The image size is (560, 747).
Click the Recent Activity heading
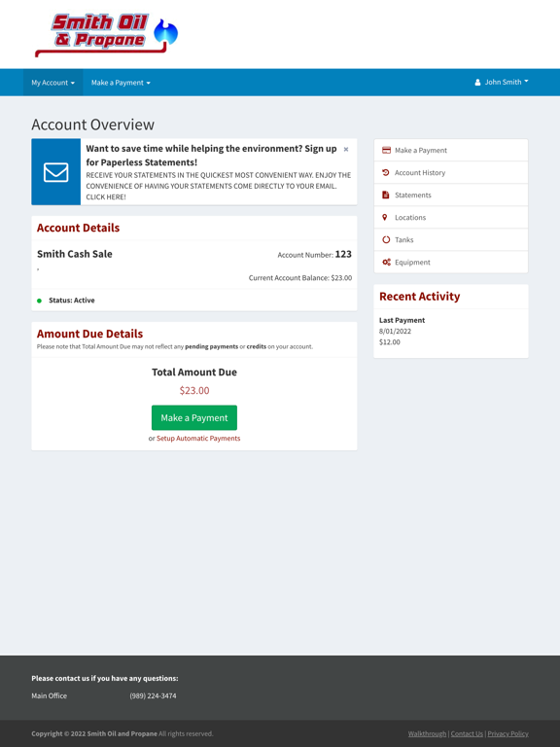(420, 297)
